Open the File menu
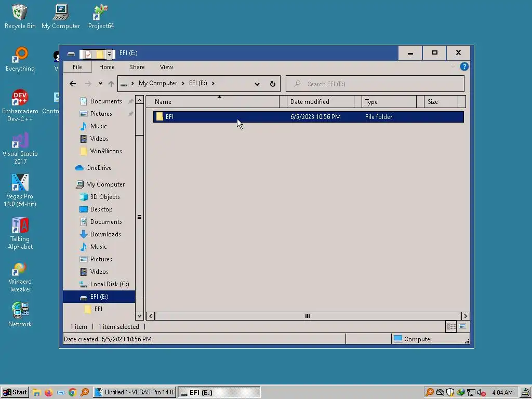This screenshot has height=399, width=532. [77, 67]
